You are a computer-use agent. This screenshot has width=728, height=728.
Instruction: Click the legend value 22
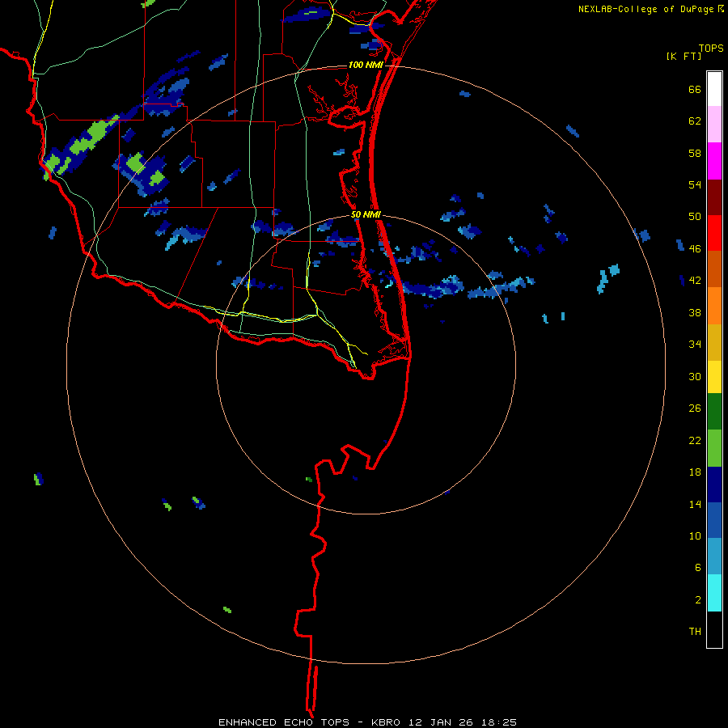pos(695,440)
